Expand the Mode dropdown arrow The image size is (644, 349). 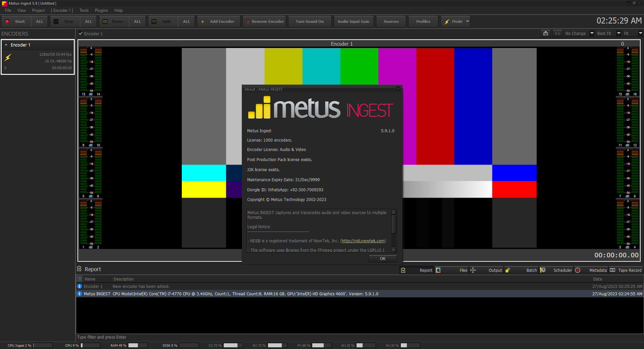pos(467,21)
